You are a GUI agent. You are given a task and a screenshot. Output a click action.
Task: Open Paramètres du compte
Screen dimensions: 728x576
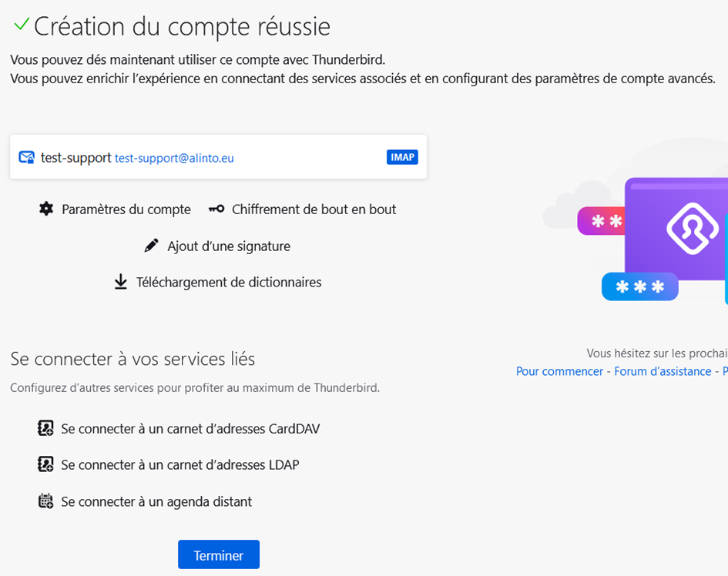(x=126, y=209)
